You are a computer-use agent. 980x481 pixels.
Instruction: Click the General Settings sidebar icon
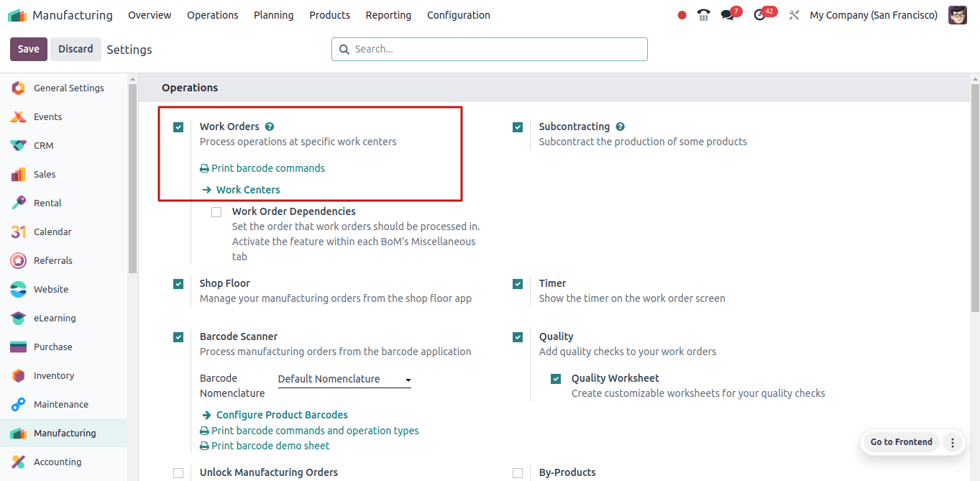[19, 88]
